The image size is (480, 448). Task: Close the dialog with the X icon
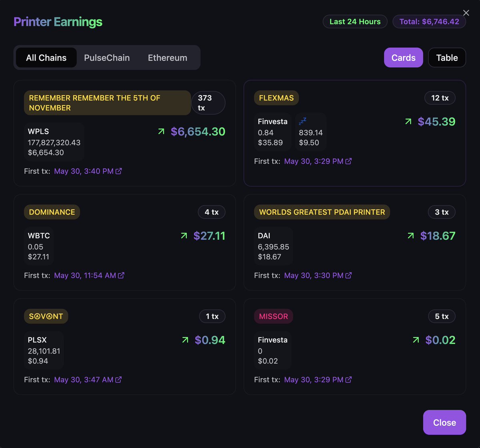coord(466,13)
